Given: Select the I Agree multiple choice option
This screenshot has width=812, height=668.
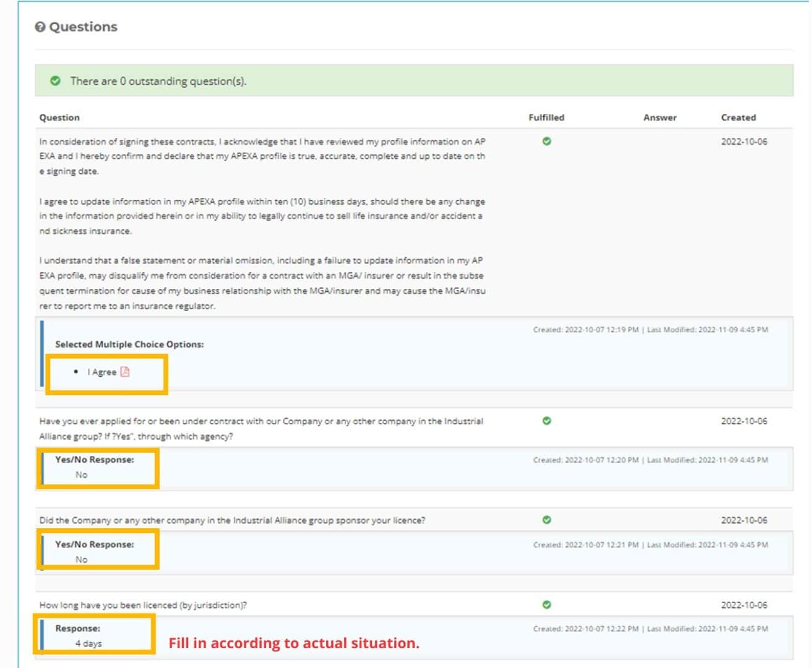Looking at the screenshot, I should [x=101, y=372].
